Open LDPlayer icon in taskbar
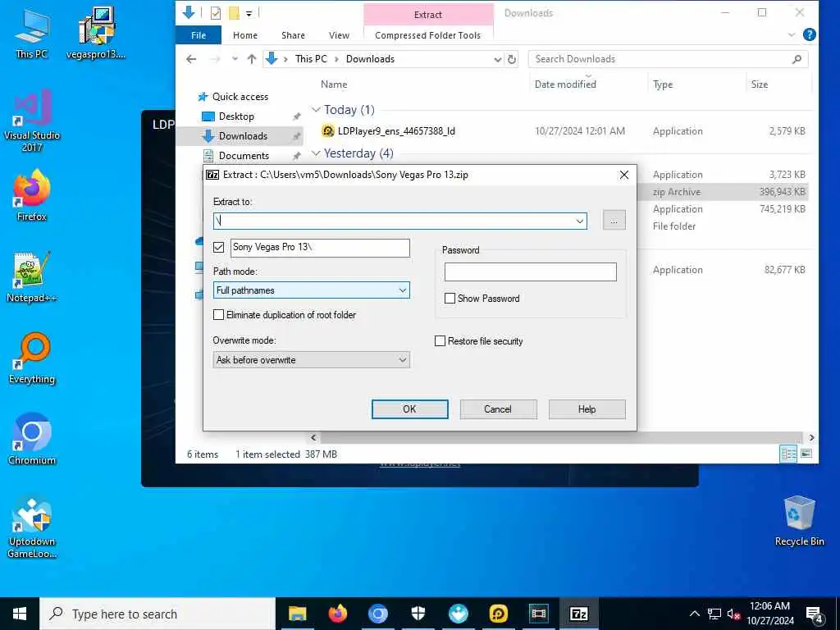This screenshot has height=630, width=840. click(x=498, y=614)
